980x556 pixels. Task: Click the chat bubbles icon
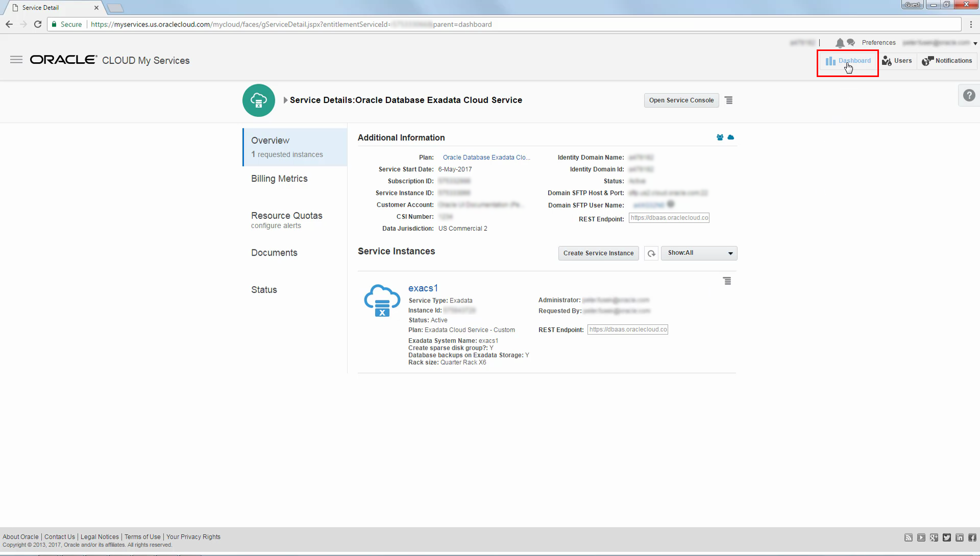point(851,42)
